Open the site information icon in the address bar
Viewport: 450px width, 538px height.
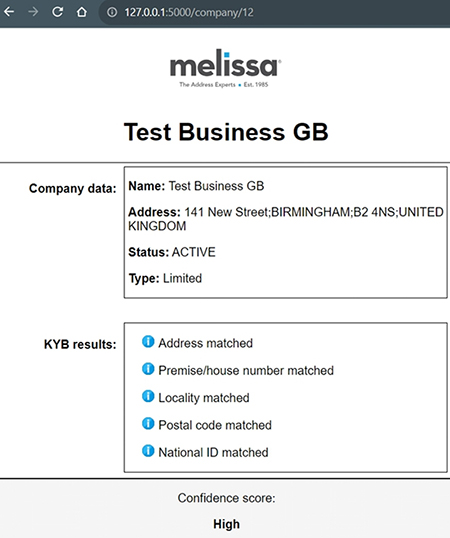[112, 12]
